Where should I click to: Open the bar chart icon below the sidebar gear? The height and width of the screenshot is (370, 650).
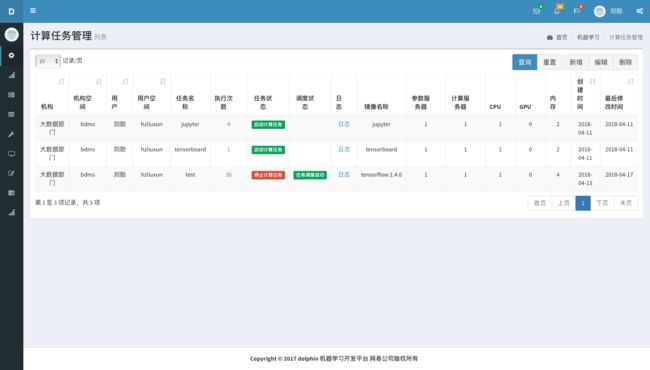pos(12,75)
